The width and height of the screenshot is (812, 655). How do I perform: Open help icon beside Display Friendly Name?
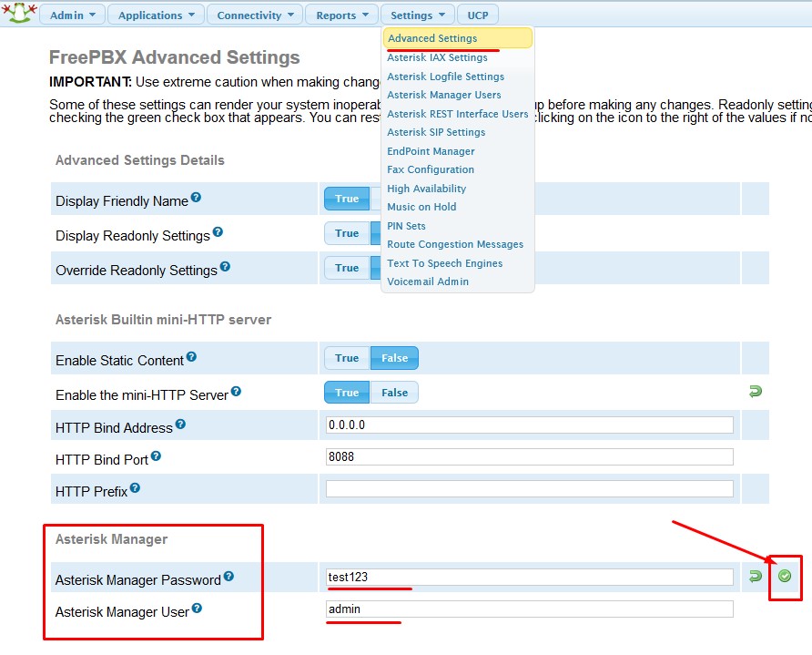click(x=197, y=198)
